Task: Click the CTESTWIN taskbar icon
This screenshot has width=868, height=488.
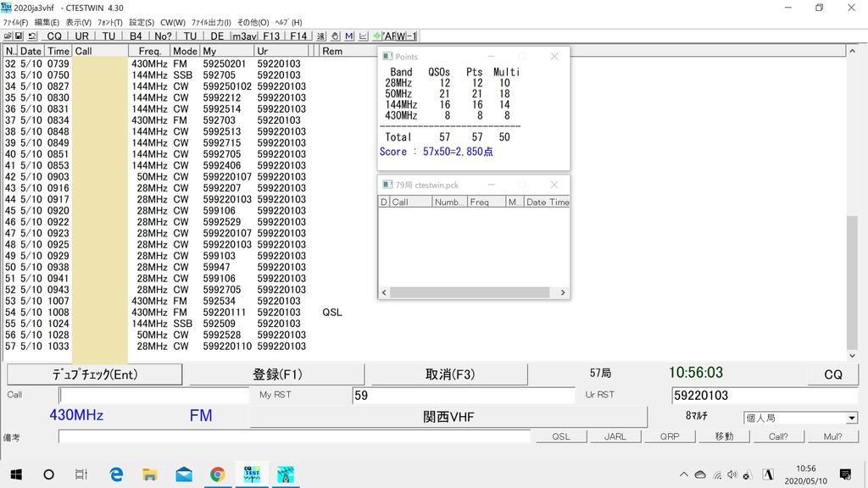Action: 252,474
